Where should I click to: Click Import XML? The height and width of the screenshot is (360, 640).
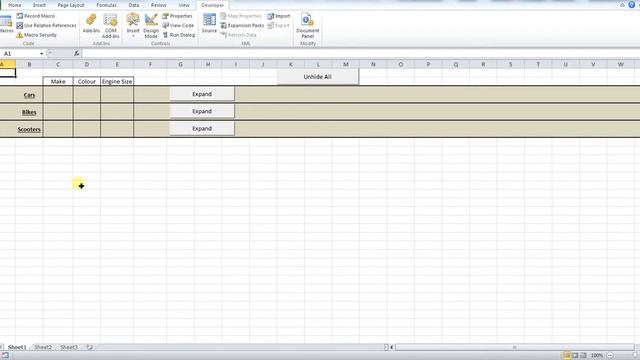click(279, 16)
